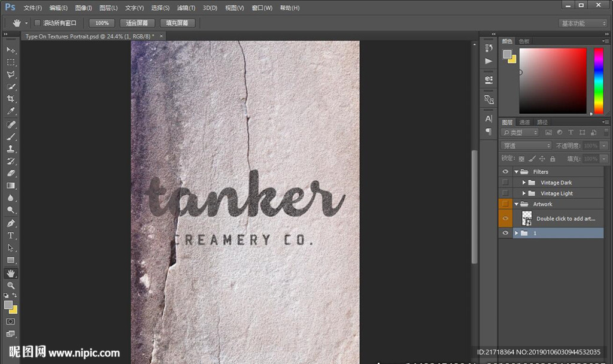Click the lock all layer icon

(552, 159)
